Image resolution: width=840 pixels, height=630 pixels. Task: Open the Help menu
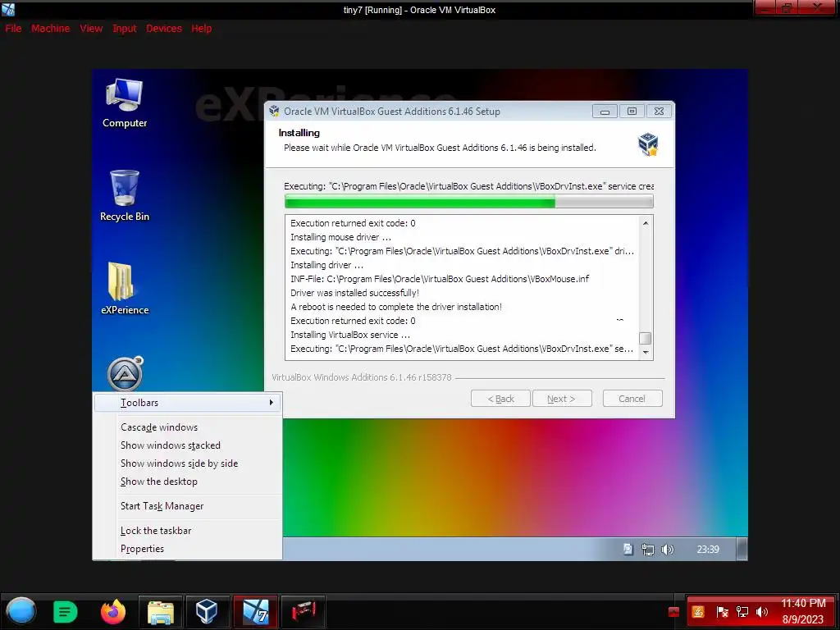202,29
